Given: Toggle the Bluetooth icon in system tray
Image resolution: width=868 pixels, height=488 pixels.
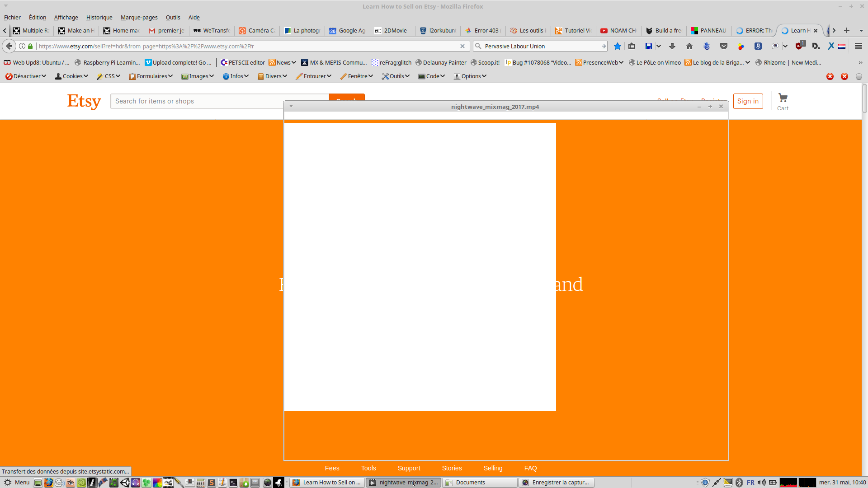Looking at the screenshot, I should [739, 483].
